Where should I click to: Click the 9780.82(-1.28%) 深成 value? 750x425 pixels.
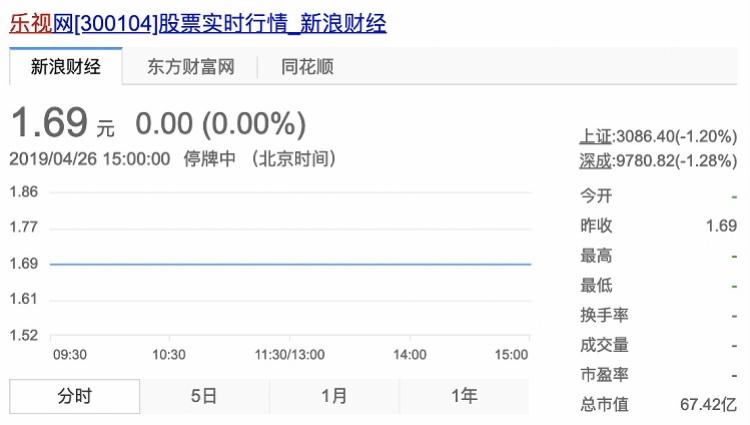pyautogui.click(x=676, y=161)
